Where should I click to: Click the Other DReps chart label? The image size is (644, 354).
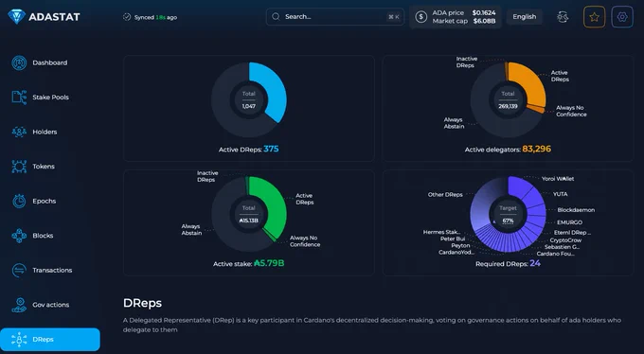point(445,194)
